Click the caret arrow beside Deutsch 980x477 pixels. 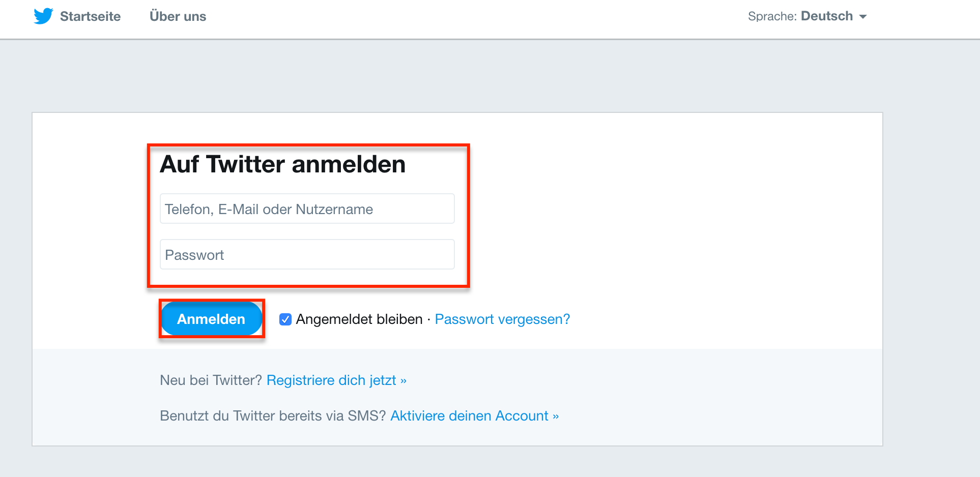pyautogui.click(x=863, y=17)
